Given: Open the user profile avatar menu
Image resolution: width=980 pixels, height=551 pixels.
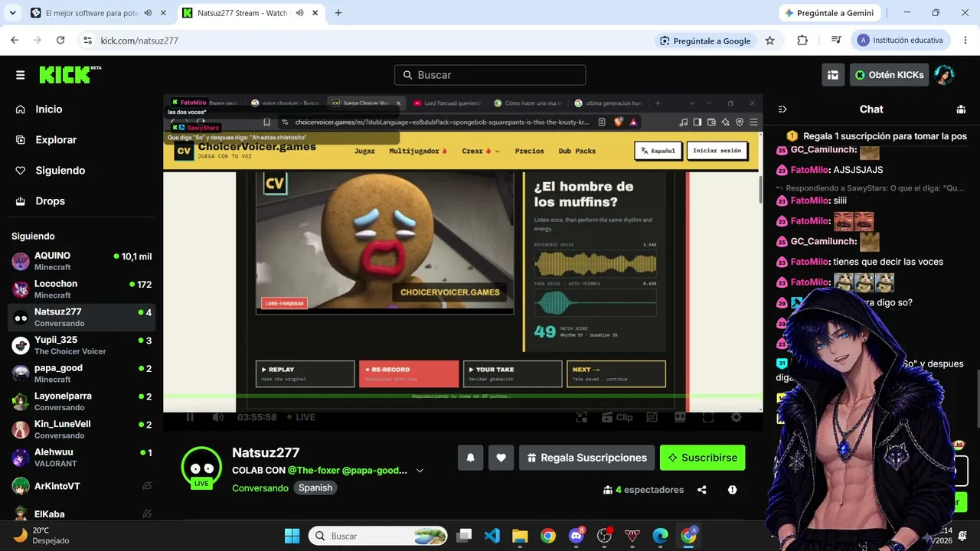Looking at the screenshot, I should pos(944,75).
